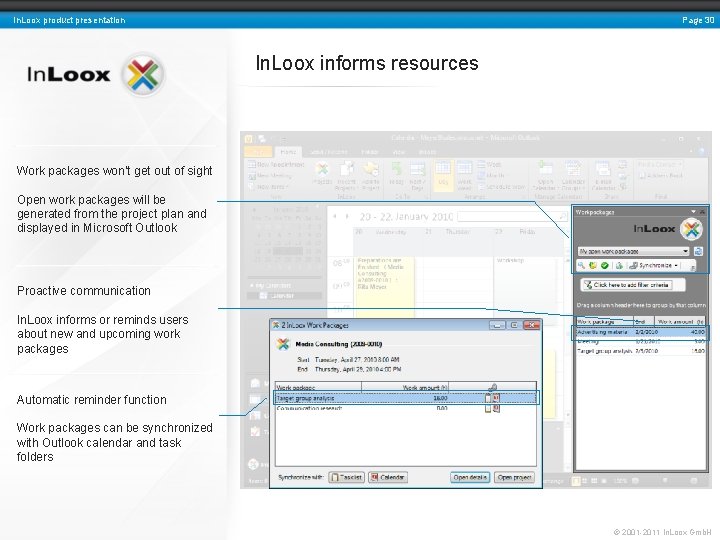Click the E-mail Calendar ribbon icon
The height and width of the screenshot is (540, 720).
click(603, 175)
